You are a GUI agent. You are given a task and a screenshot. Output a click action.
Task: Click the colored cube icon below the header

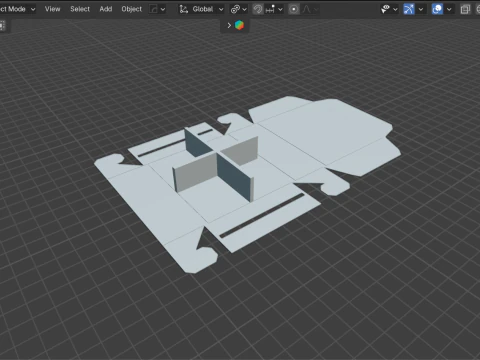tap(239, 25)
